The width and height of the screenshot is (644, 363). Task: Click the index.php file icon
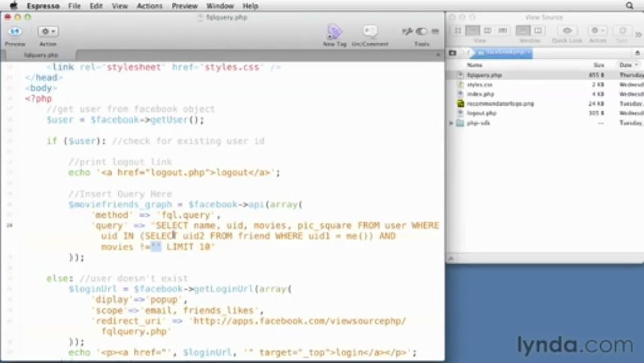(460, 94)
